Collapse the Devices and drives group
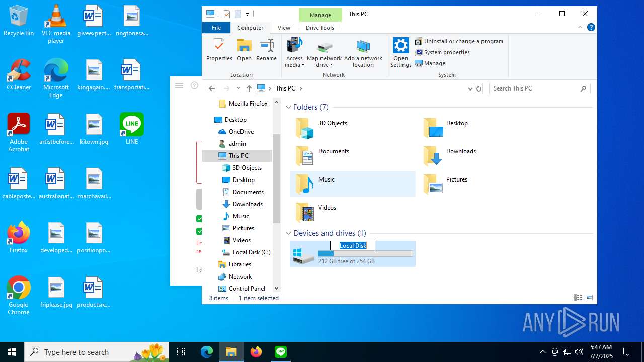Screen dimensions: 644x362 coord(289,233)
